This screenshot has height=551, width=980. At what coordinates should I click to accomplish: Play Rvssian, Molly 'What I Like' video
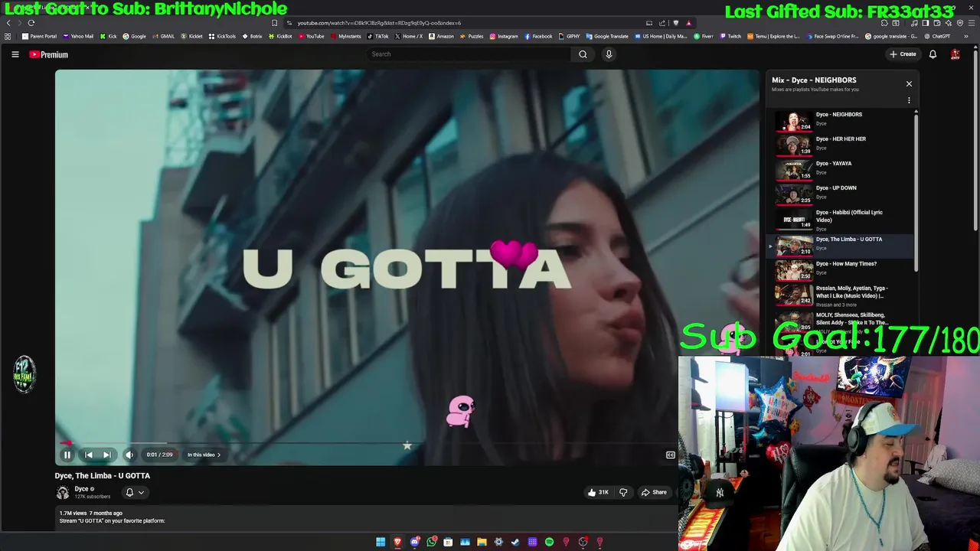pos(841,295)
